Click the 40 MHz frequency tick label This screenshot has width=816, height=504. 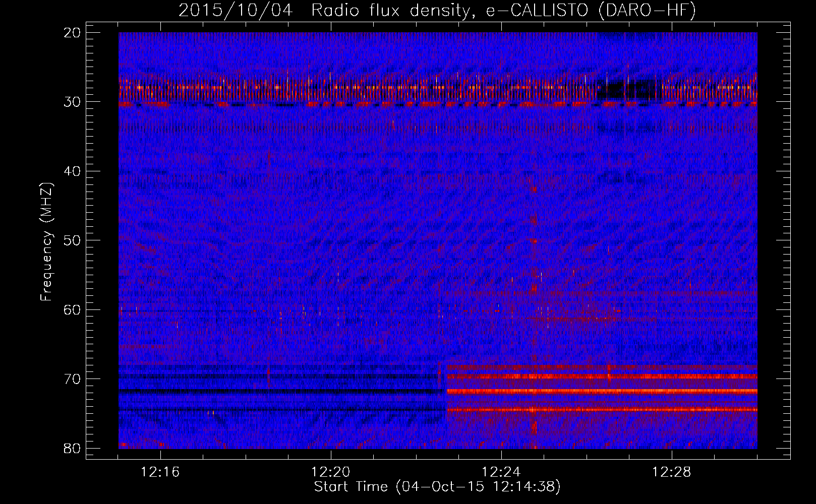click(72, 171)
